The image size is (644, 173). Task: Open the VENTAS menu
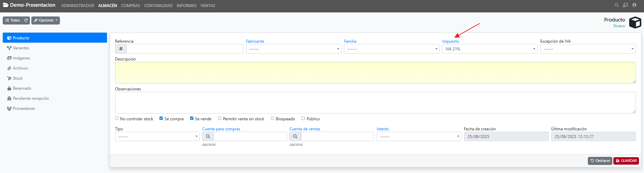click(x=208, y=6)
